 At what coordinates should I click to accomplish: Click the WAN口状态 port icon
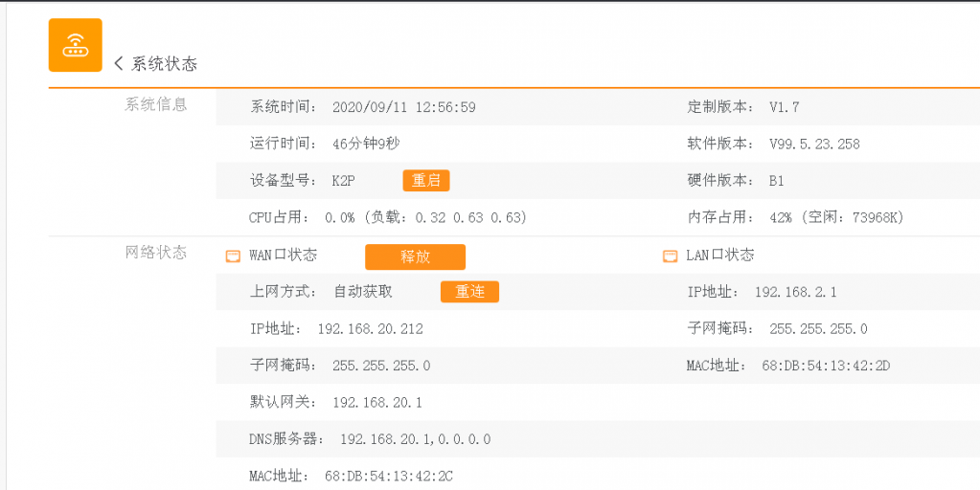232,256
